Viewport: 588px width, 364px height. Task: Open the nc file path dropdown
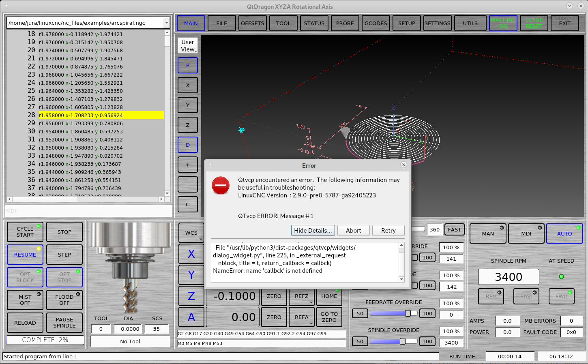[x=167, y=23]
